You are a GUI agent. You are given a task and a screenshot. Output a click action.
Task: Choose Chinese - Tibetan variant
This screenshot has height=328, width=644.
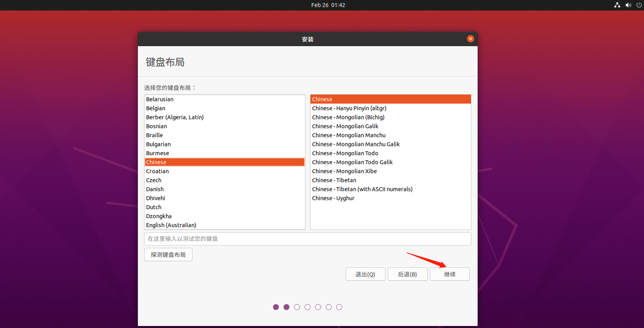click(391, 180)
